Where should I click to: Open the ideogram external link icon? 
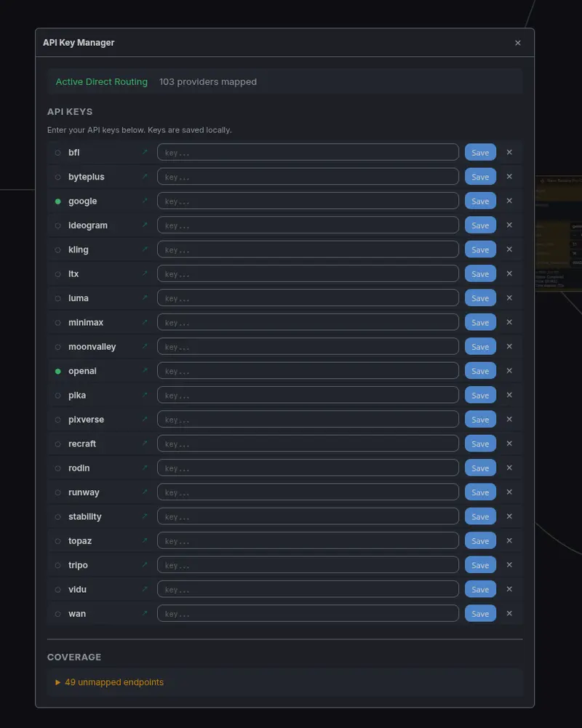[145, 225]
